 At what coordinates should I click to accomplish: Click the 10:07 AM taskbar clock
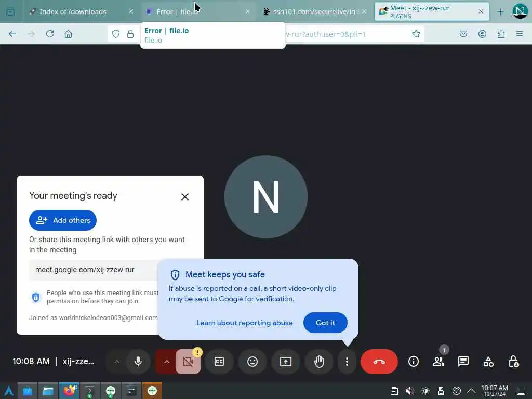click(x=495, y=391)
